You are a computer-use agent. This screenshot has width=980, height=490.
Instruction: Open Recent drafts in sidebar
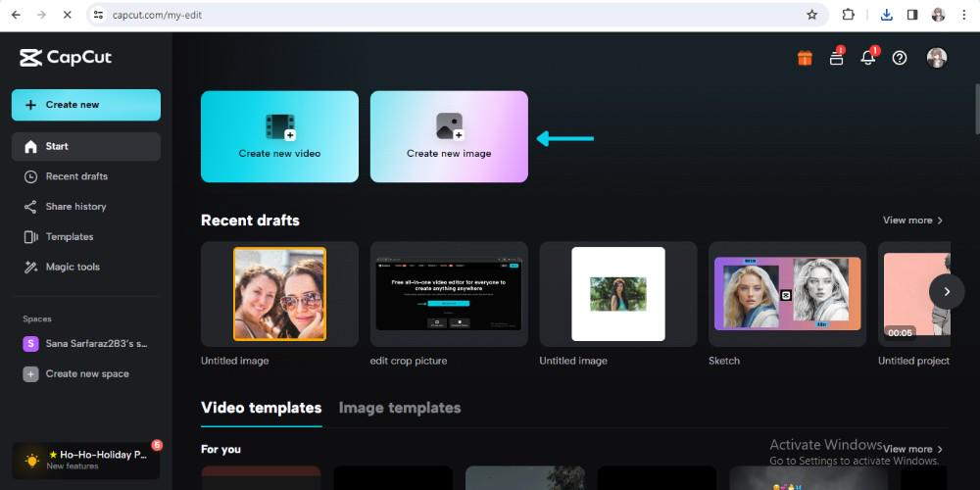coord(85,176)
